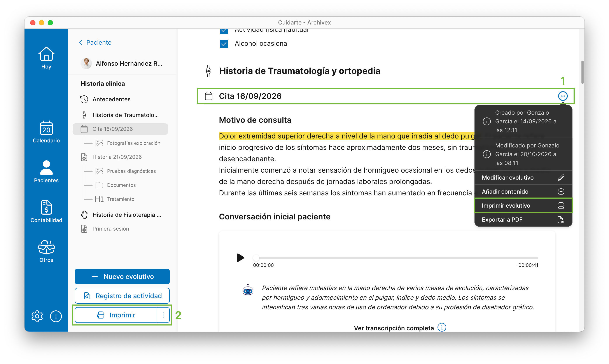Click calendar icon beside Cita 16/09/2026 heading
This screenshot has width=609, height=364.
click(x=208, y=96)
